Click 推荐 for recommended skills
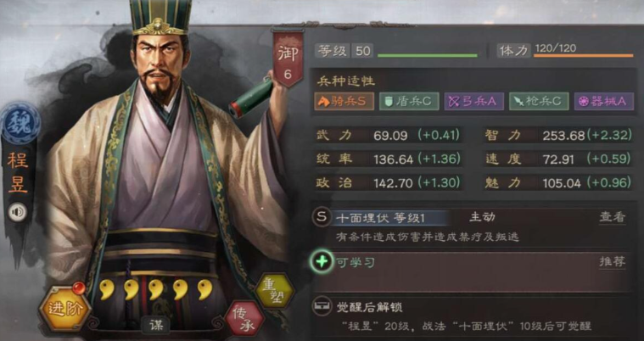The width and height of the screenshot is (644, 341). 612,262
